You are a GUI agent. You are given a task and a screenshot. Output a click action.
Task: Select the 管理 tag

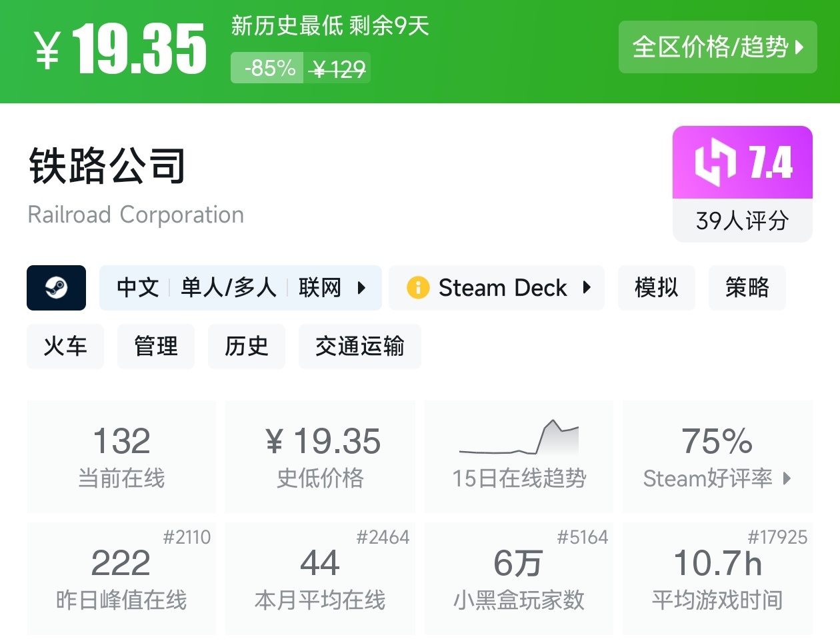pos(156,346)
